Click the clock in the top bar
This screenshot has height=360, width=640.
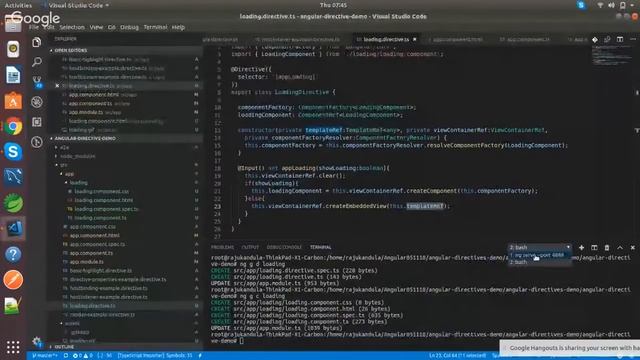point(333,5)
